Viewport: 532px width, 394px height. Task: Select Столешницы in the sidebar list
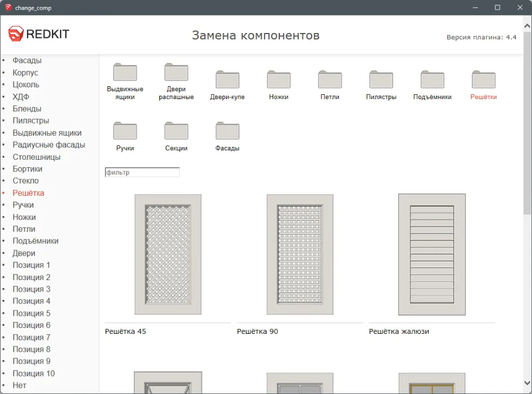point(37,157)
